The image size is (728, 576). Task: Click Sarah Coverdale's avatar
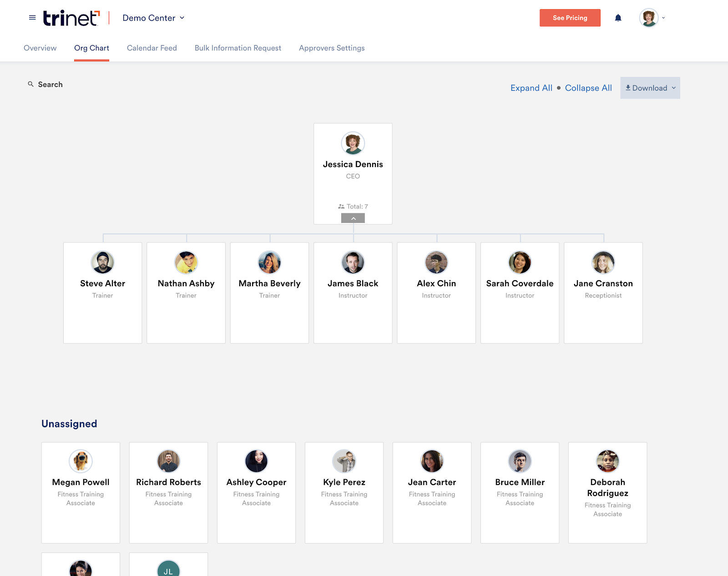point(520,263)
